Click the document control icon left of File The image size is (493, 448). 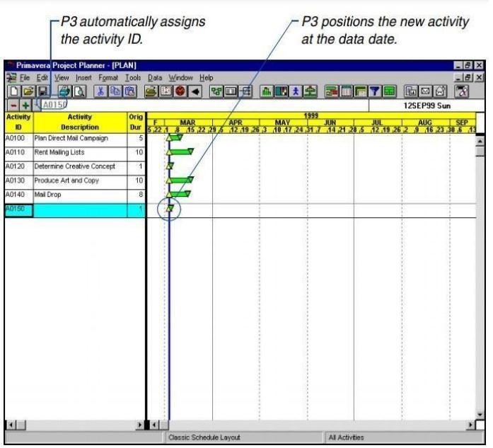[11, 77]
